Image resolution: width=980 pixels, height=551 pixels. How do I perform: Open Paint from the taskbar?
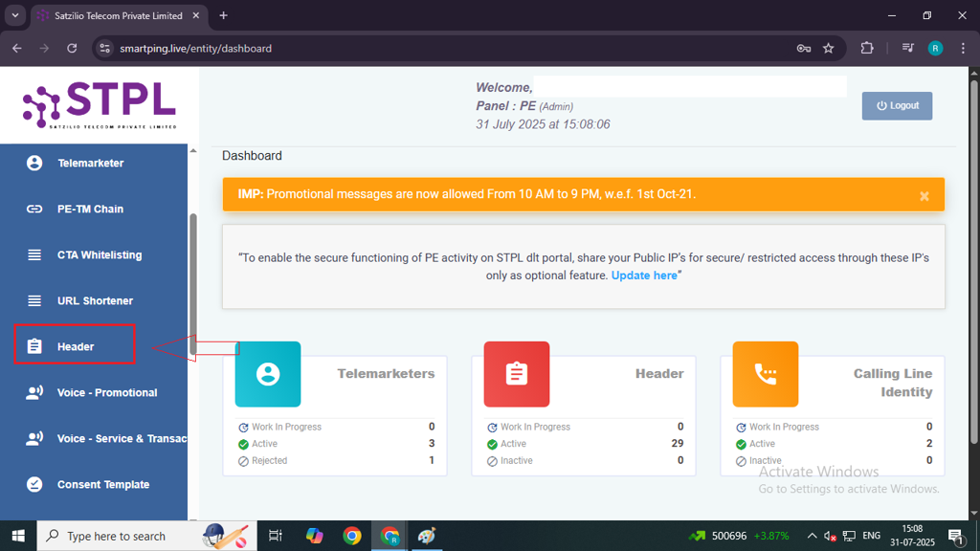(x=427, y=536)
